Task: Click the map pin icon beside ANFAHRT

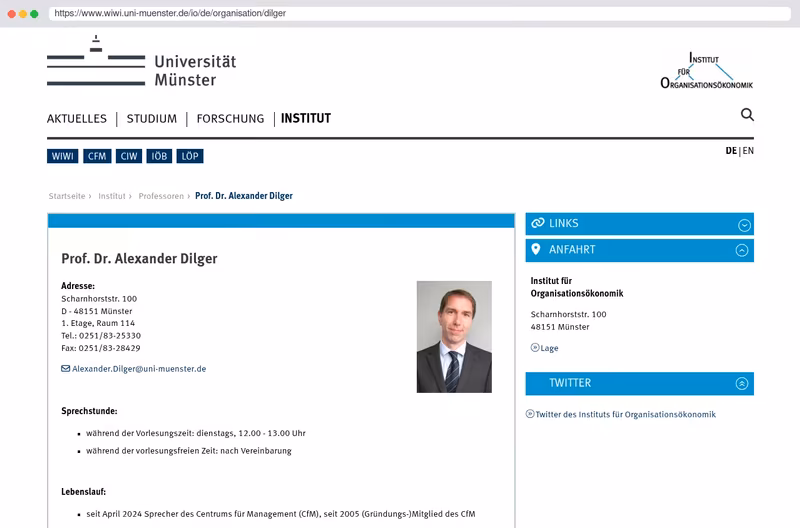Action: click(536, 249)
